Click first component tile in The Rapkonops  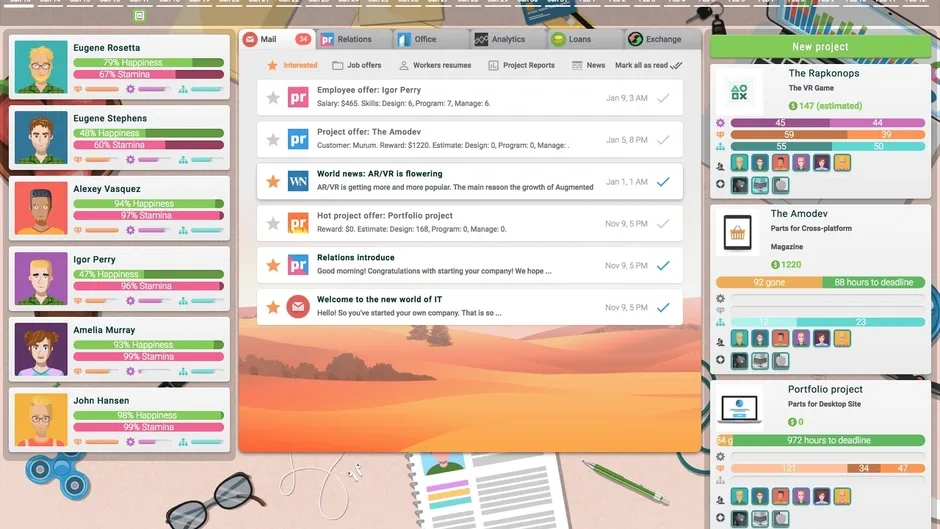click(739, 185)
